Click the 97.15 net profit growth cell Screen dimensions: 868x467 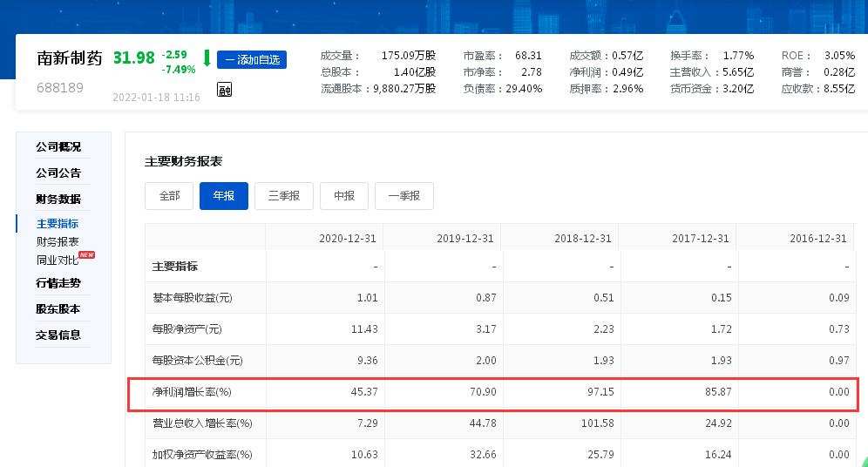pyautogui.click(x=600, y=392)
